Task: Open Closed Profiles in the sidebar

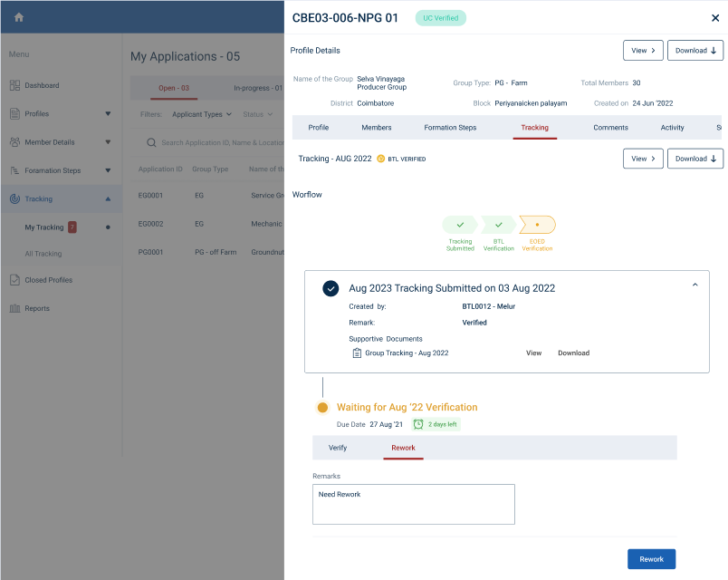Action: 48,280
